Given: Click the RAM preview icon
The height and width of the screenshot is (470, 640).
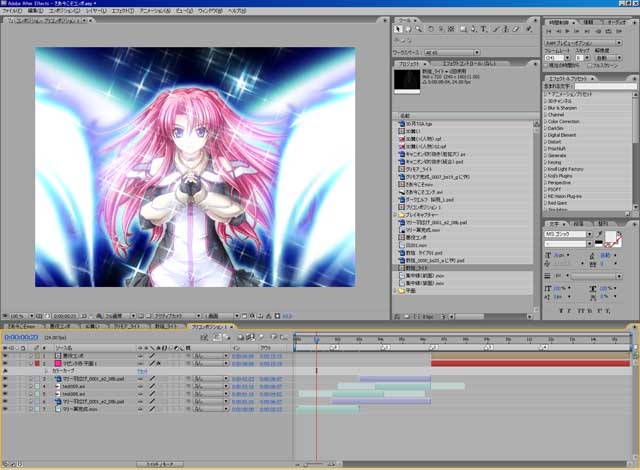Looking at the screenshot, I should tap(619, 31).
